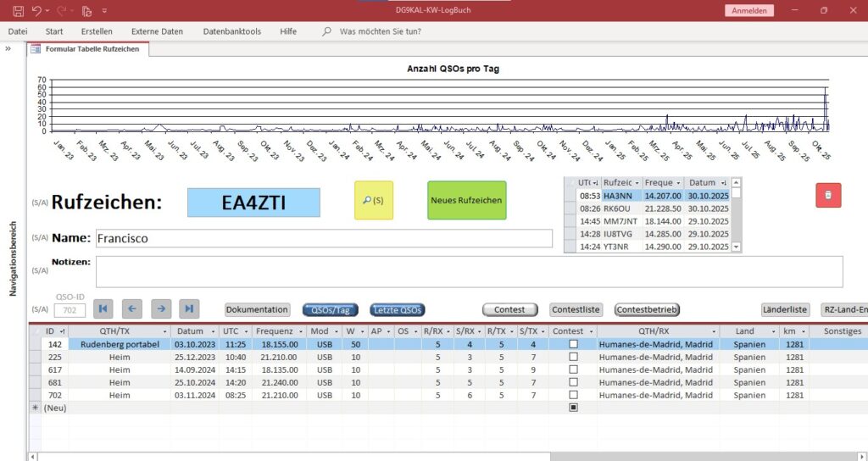Viewport: 868px width, 461px height.
Task: Click the Contestliste button
Action: click(576, 310)
